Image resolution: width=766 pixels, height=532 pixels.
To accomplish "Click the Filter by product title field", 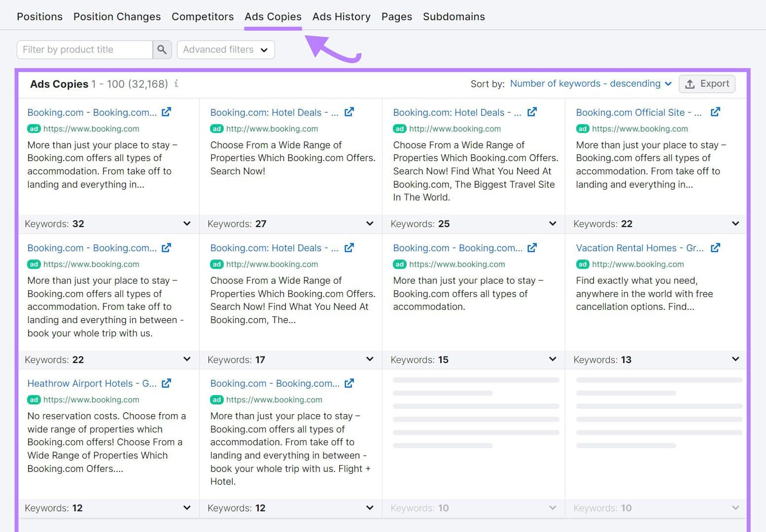I will coord(84,49).
